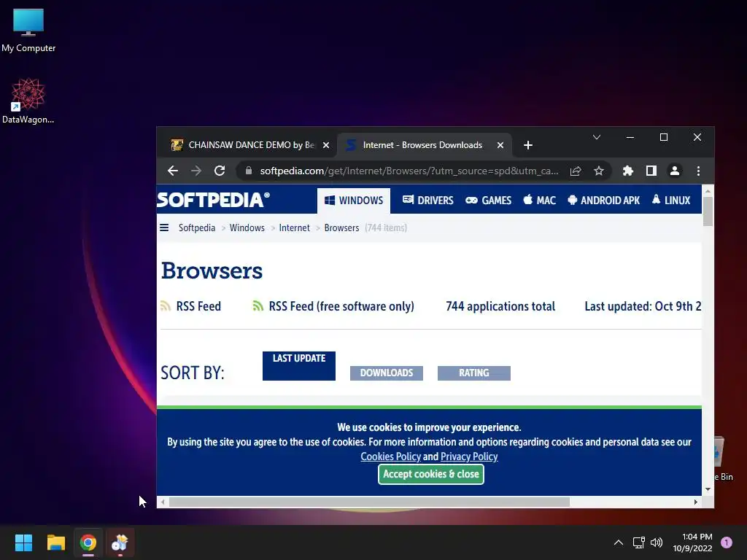Open the Cookies Policy link
This screenshot has height=560, width=747.
[x=391, y=456]
